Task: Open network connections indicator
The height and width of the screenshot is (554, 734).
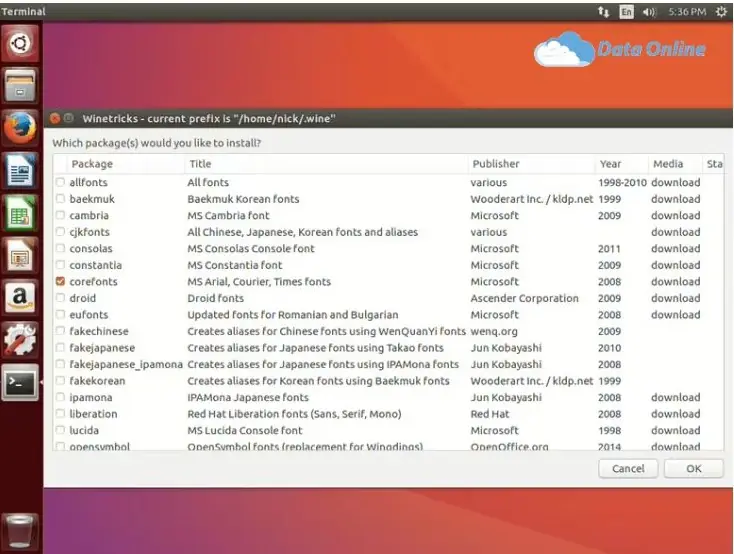Action: pyautogui.click(x=603, y=12)
